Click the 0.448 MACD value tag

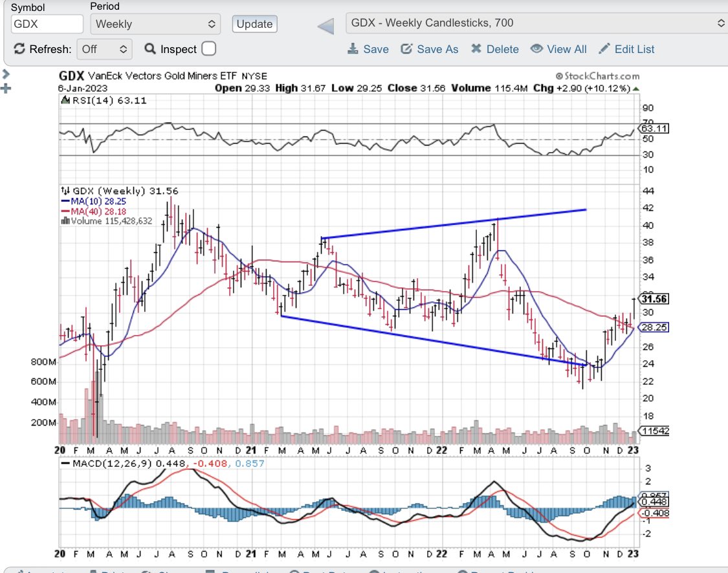point(654,502)
